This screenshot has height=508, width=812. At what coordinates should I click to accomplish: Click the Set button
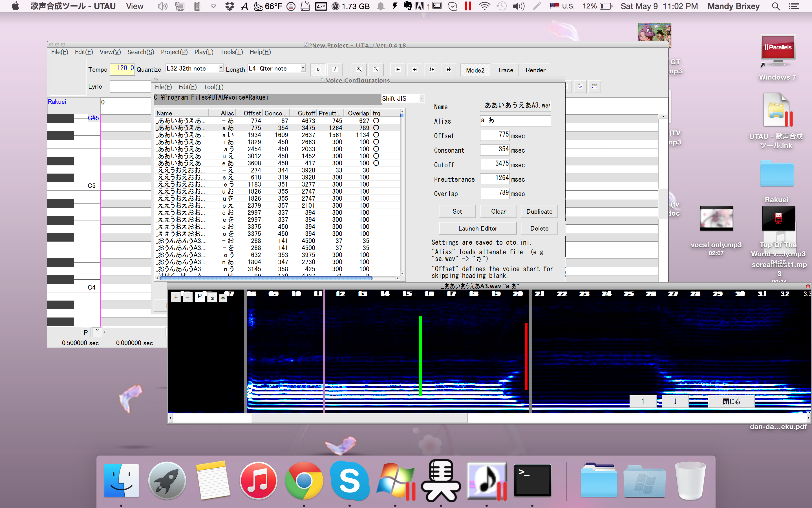(x=457, y=211)
